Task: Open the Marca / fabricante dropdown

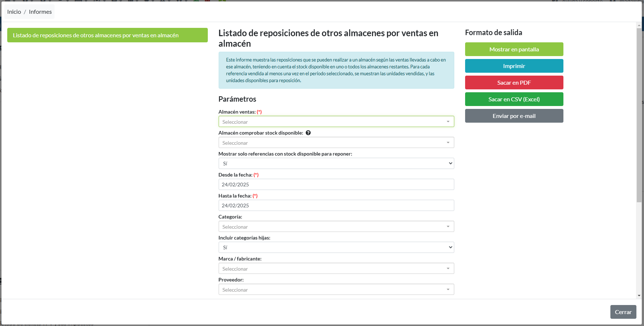Action: [x=336, y=268]
